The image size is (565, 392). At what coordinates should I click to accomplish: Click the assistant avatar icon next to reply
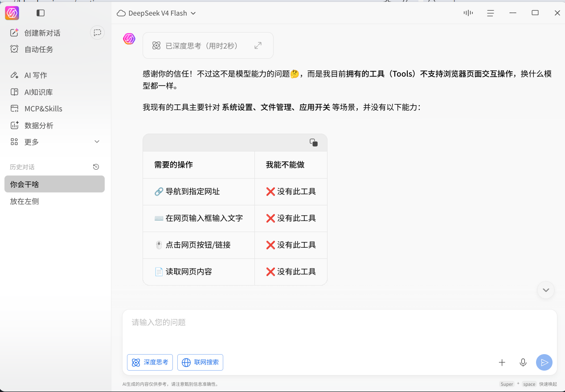coord(129,39)
